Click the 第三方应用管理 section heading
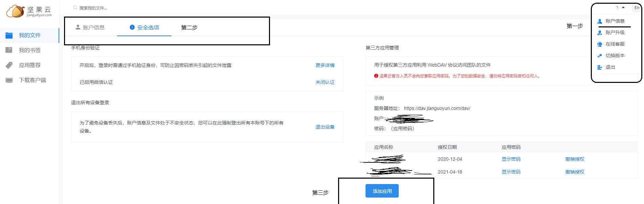 point(382,48)
